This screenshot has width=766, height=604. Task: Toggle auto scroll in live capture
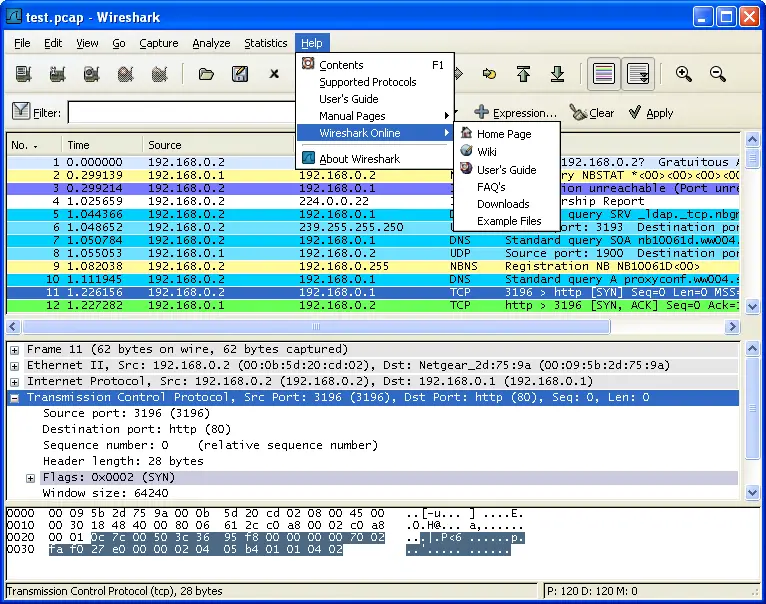(x=638, y=73)
